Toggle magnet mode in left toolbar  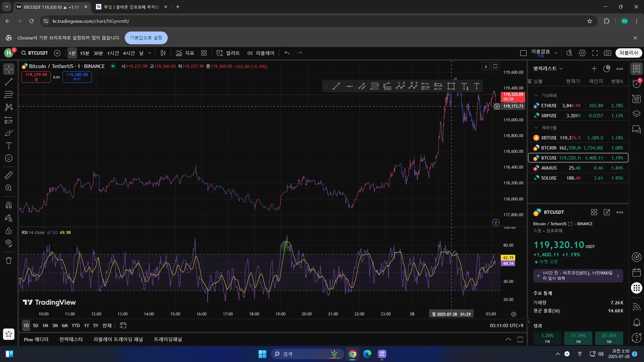tap(9, 205)
